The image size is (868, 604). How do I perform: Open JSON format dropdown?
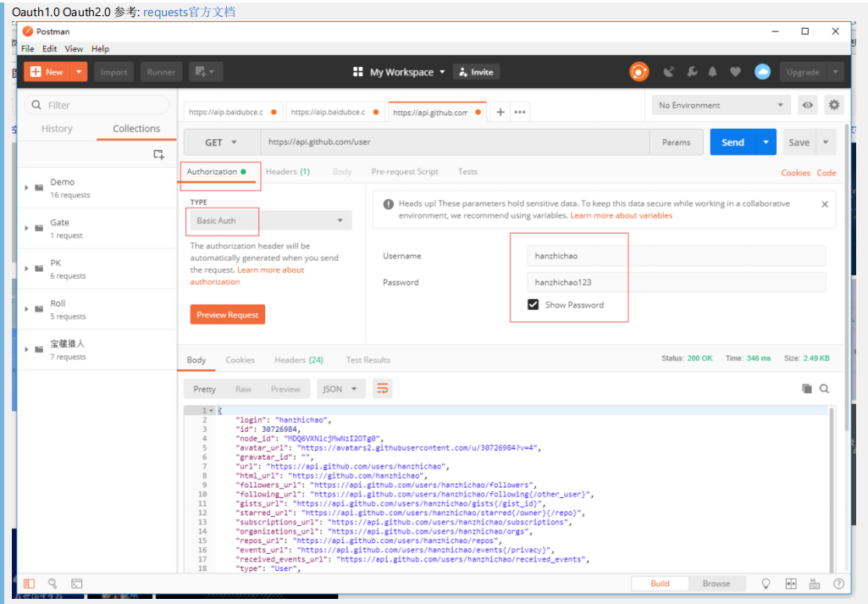340,389
